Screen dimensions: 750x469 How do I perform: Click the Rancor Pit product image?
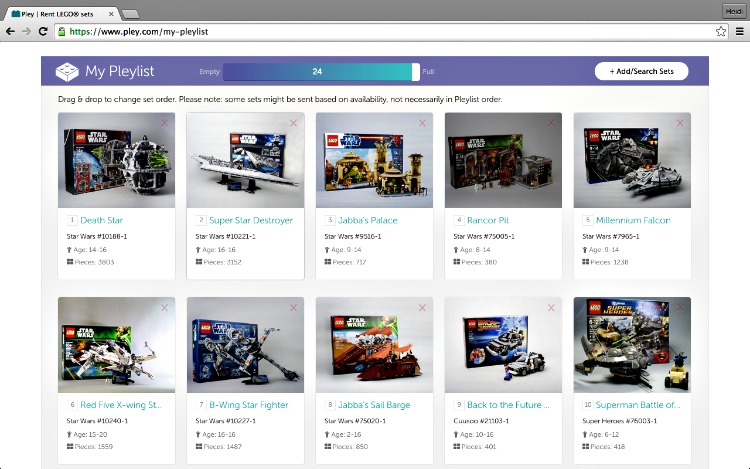[503, 160]
